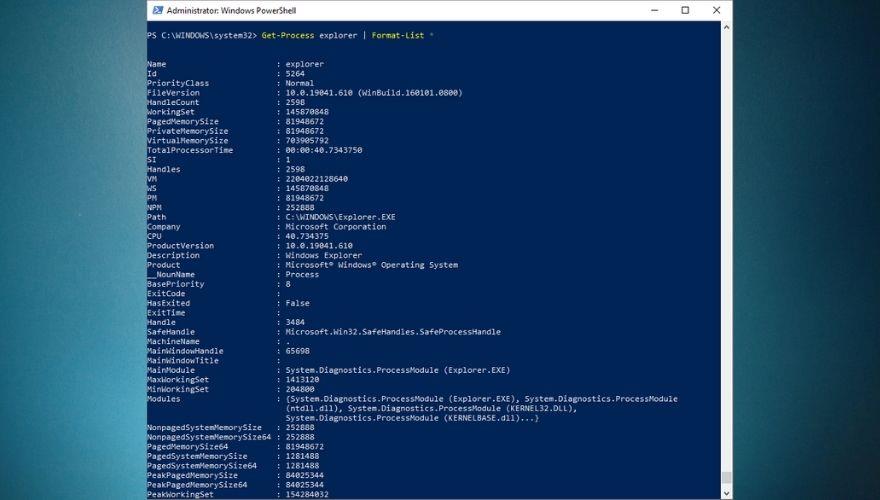Click the VM value 2204022128640
The height and width of the screenshot is (500, 880).
click(317, 178)
